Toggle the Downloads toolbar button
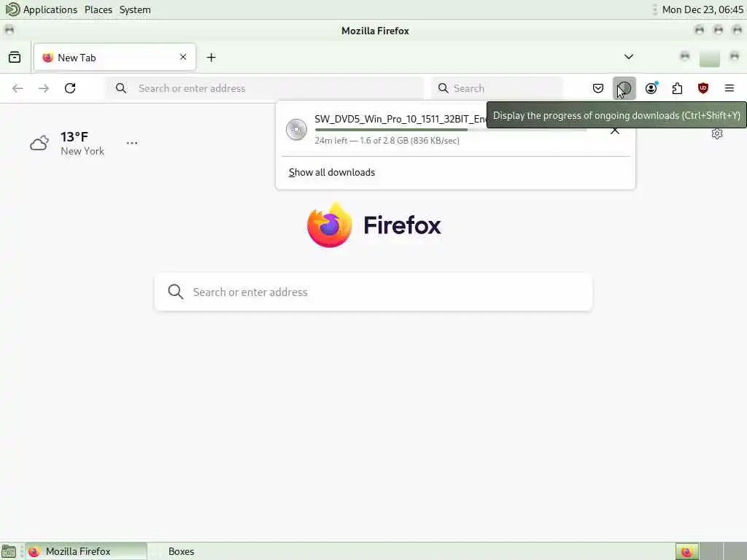Screen dimensions: 747x560 tap(624, 88)
